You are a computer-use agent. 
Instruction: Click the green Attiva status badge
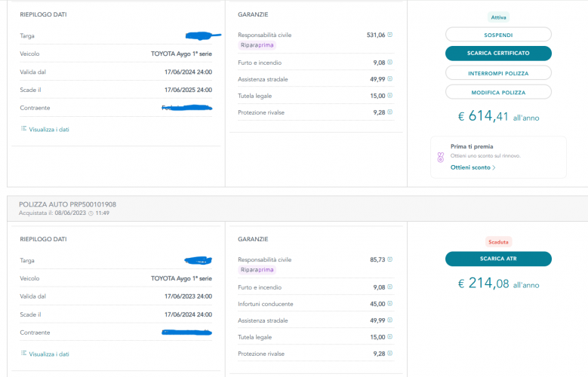click(498, 17)
